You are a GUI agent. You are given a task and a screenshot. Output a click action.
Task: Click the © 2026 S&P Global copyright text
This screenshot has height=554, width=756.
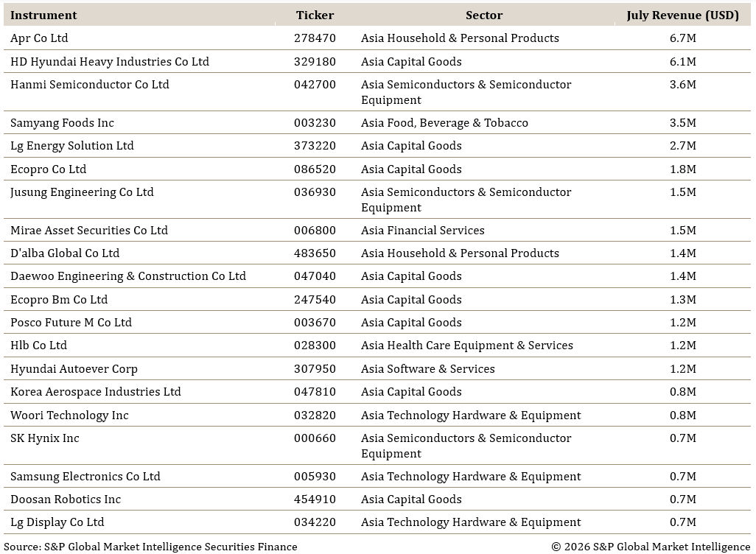(x=651, y=547)
